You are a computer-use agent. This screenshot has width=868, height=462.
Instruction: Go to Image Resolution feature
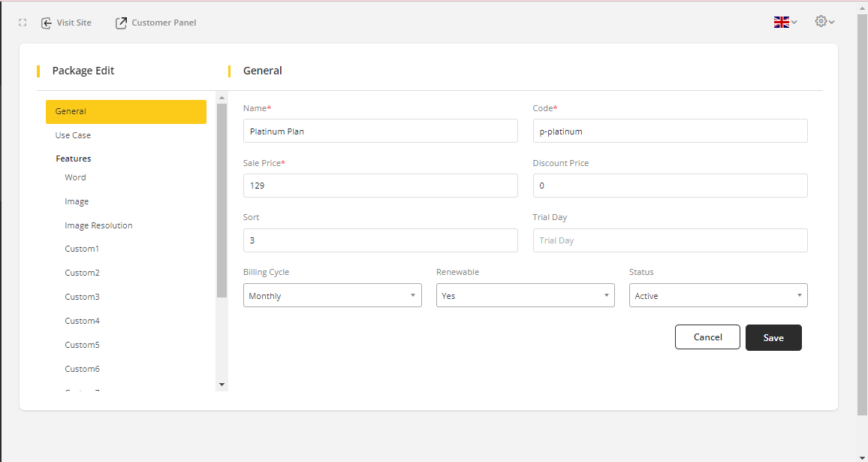click(98, 225)
